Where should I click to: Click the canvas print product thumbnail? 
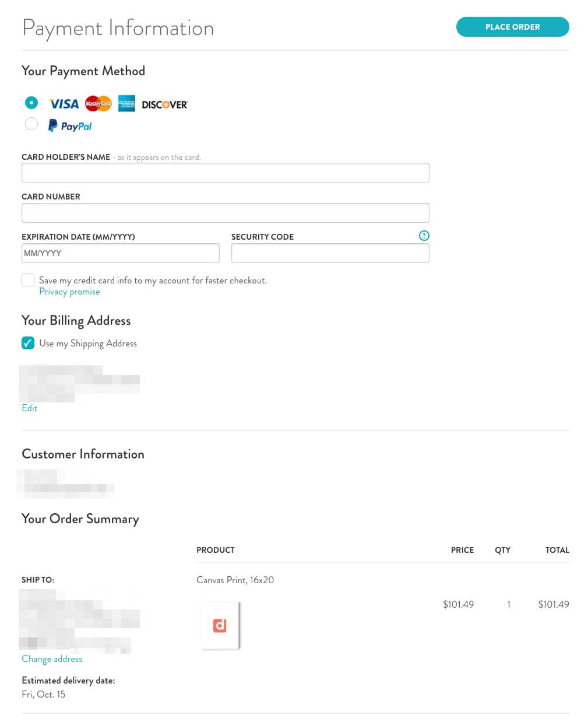pyautogui.click(x=220, y=625)
